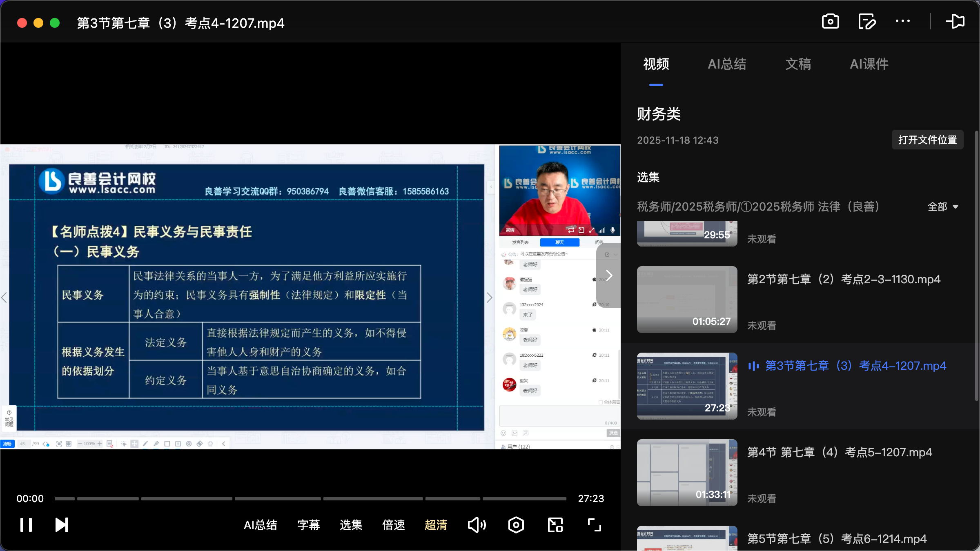The image size is (980, 551).
Task: Open the 文稿 tab in the right panel
Action: point(797,64)
